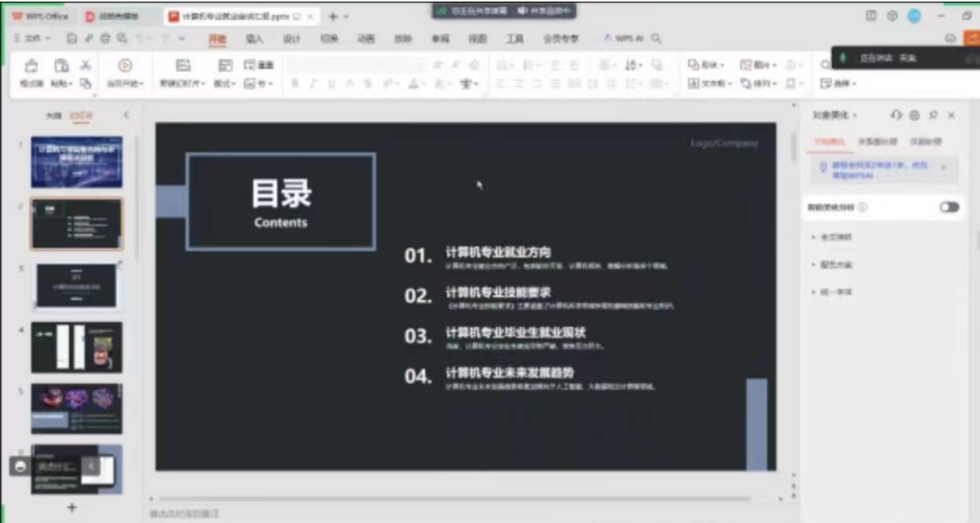Image resolution: width=980 pixels, height=523 pixels.
Task: Click the Reset (重置) slide icon
Action: tap(259, 65)
